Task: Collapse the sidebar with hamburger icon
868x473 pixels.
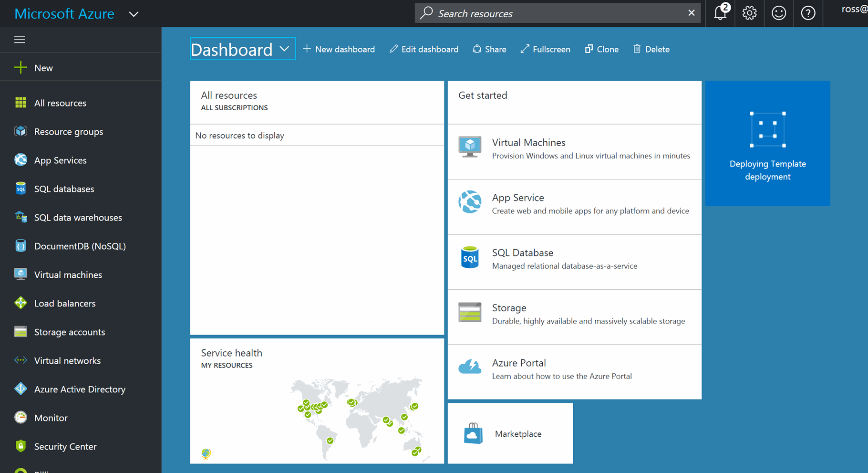Action: (x=20, y=40)
